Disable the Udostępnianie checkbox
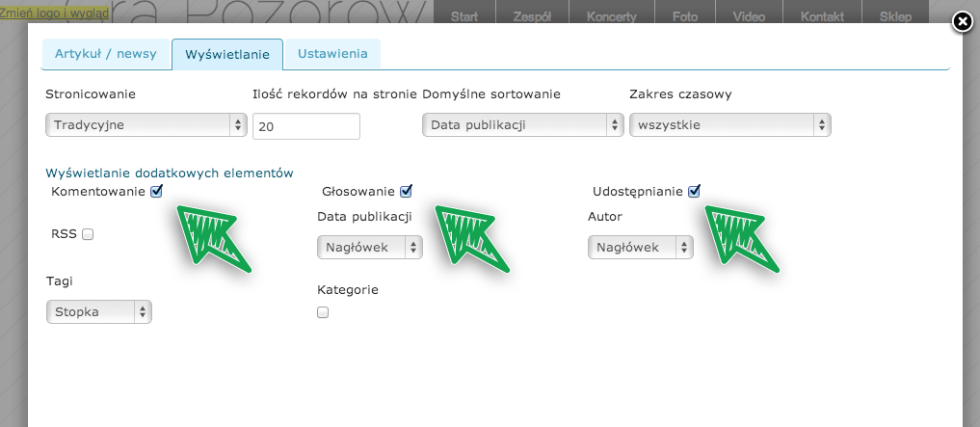The height and width of the screenshot is (427, 980). [694, 191]
